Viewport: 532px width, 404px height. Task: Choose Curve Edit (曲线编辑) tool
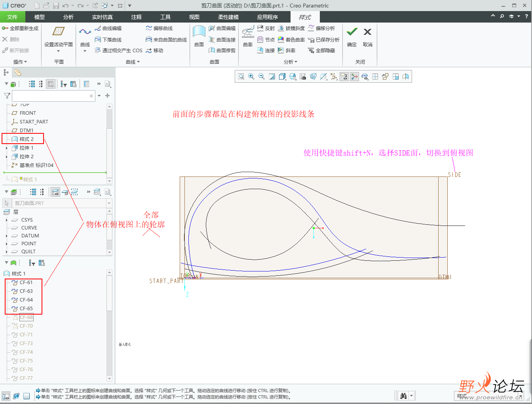[108, 28]
